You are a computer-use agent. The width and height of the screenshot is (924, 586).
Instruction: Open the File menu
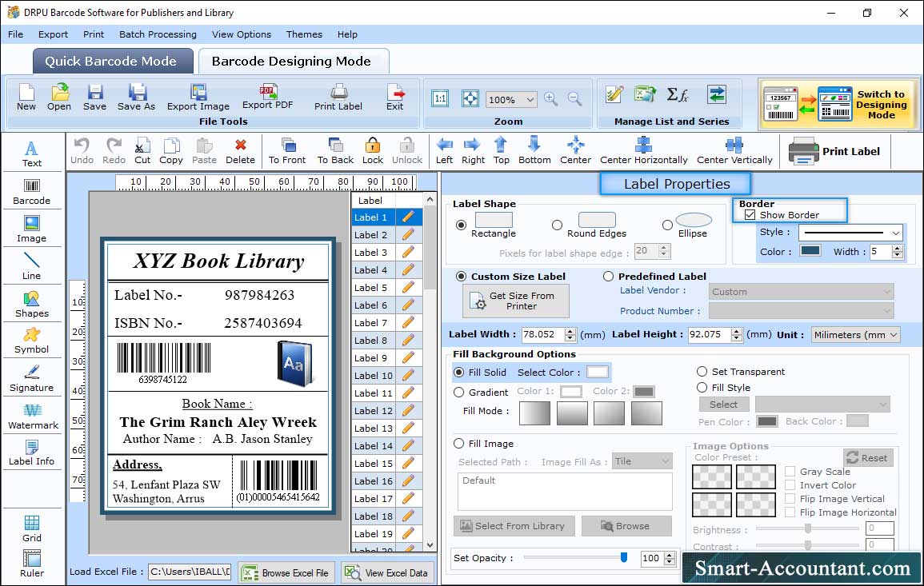(x=15, y=34)
